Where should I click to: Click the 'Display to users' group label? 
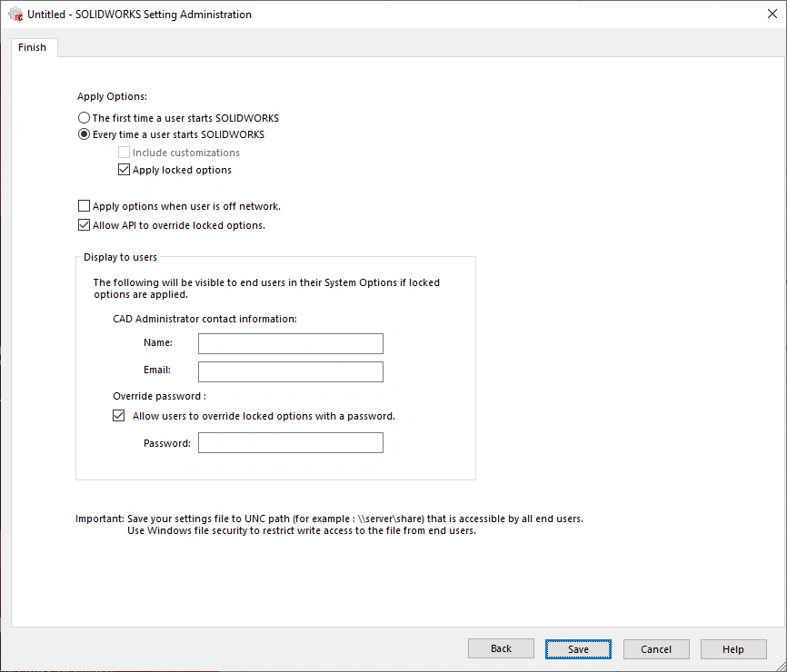click(121, 257)
